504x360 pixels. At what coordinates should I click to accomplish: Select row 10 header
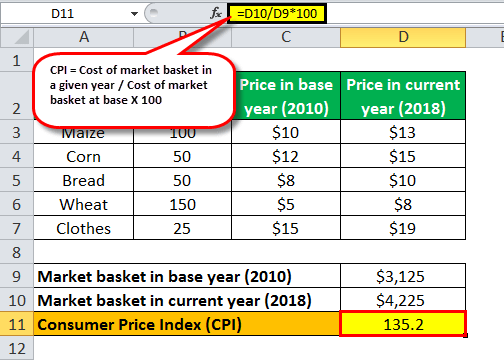17,300
